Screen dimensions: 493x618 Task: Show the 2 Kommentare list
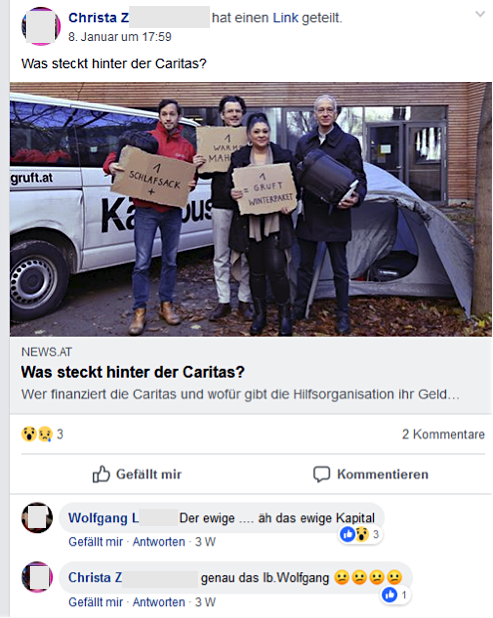coord(443,434)
